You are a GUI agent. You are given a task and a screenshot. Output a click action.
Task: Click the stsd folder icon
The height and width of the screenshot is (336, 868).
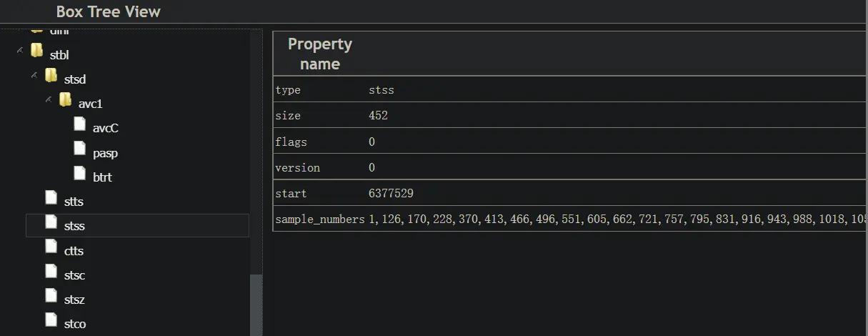click(x=51, y=76)
